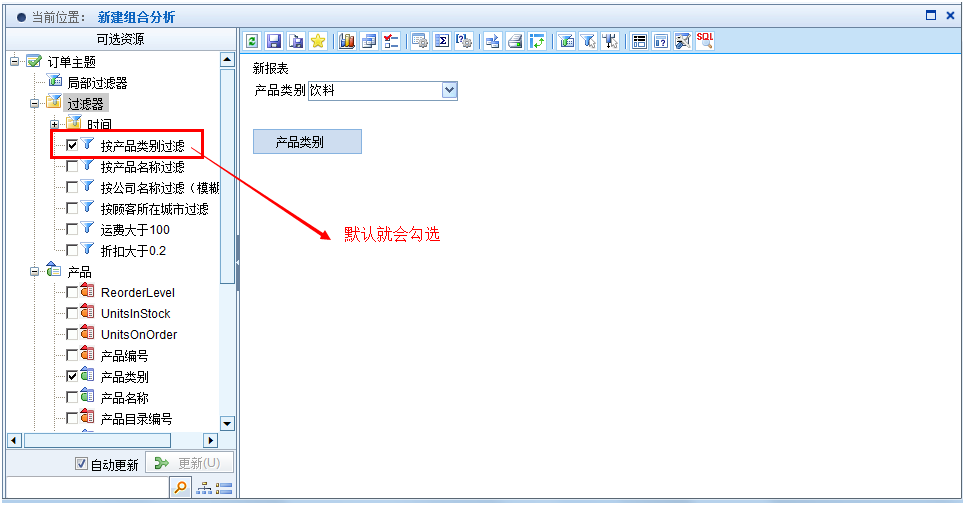Switch to list view icon at panel bottom

[224, 489]
